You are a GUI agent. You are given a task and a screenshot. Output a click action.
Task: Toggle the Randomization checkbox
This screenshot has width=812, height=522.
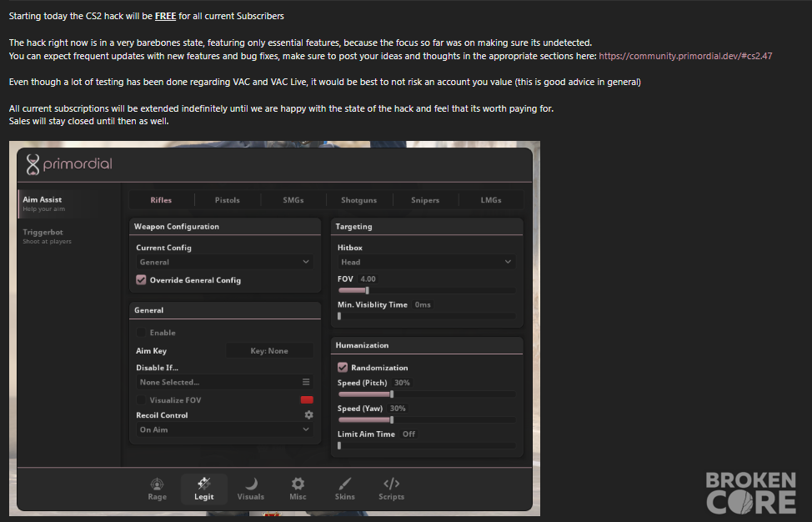tap(343, 368)
